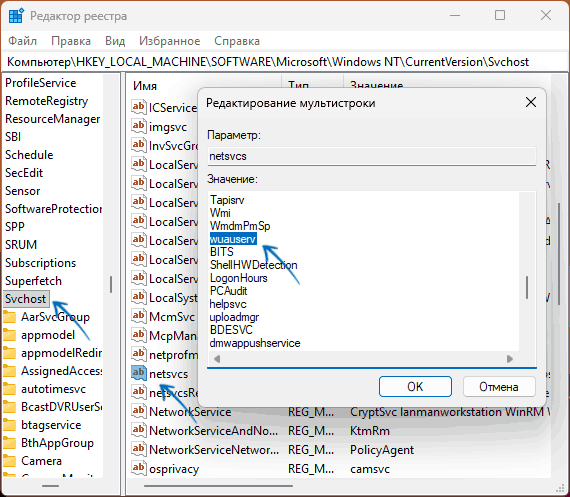Click the Camera folder icon
The image size is (570, 497).
click(10, 461)
